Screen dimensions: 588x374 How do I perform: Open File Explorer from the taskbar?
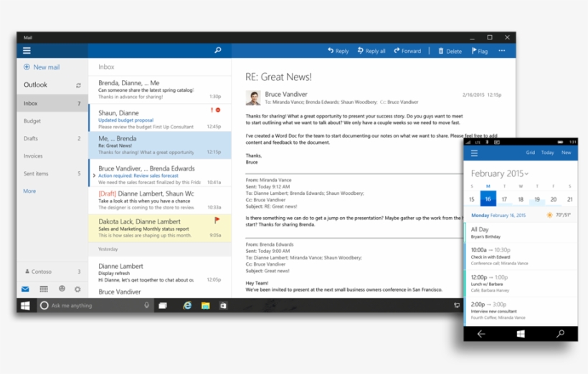point(206,306)
